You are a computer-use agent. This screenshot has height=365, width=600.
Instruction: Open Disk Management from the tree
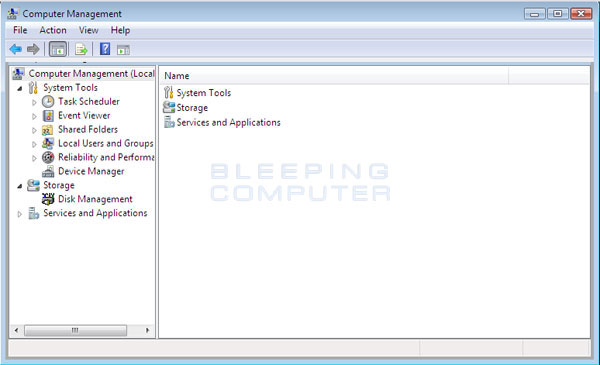click(95, 199)
